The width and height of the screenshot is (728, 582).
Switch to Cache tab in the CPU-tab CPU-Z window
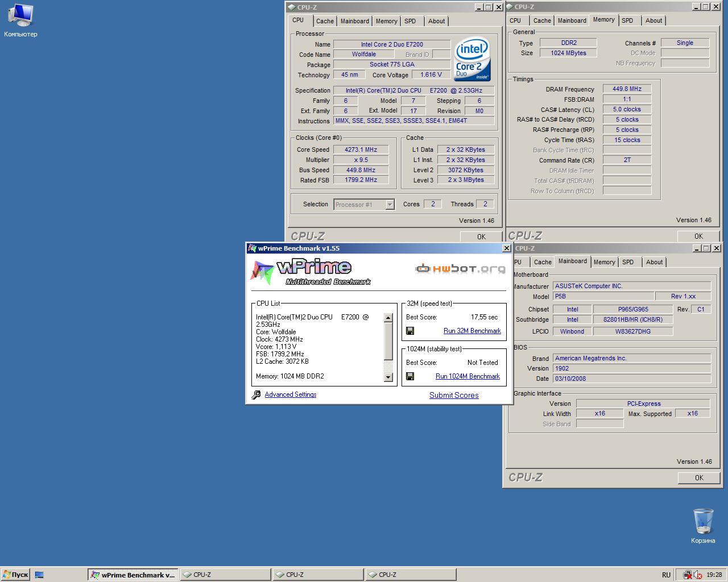coord(325,21)
